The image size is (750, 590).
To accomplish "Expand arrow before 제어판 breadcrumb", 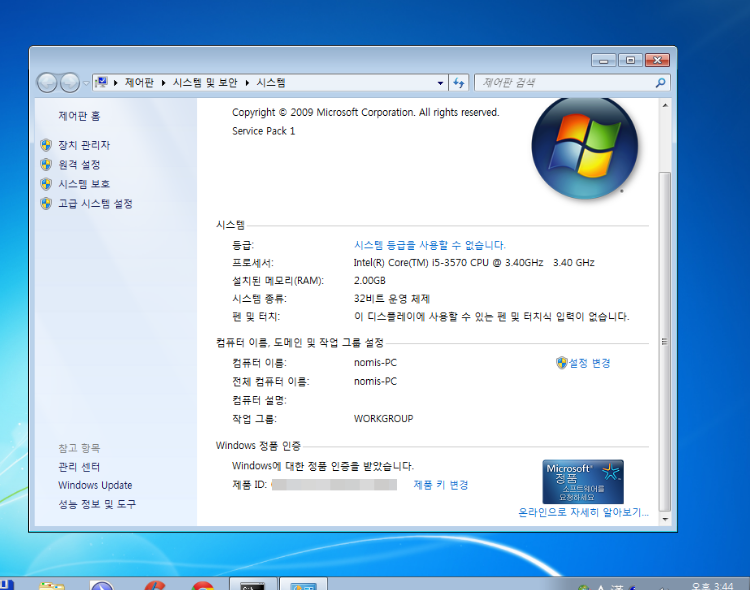I will (x=116, y=83).
